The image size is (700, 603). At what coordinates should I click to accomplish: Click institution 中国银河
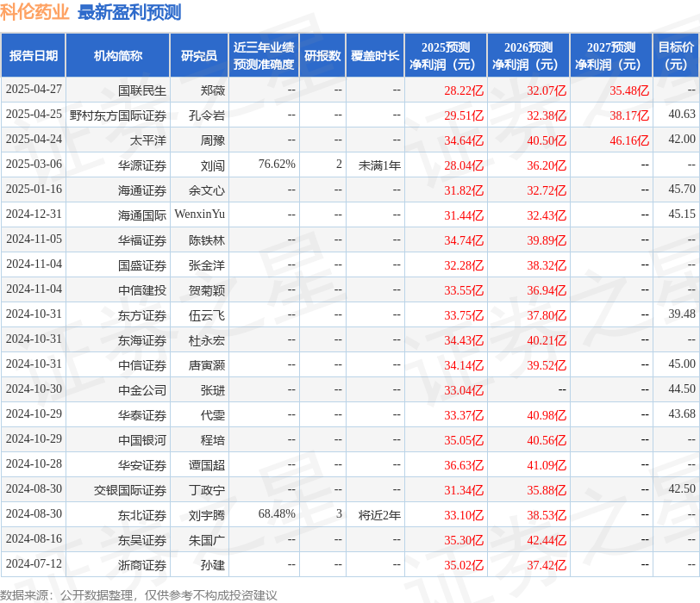point(142,440)
